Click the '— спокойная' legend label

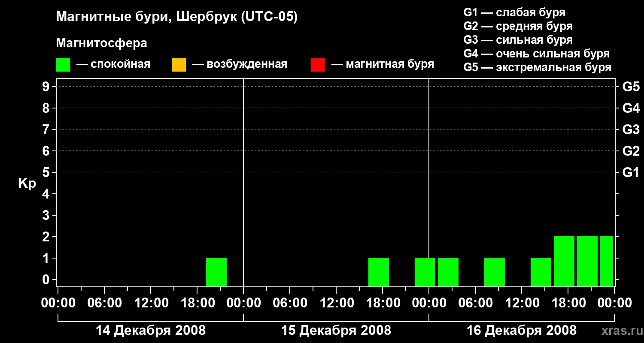[113, 64]
